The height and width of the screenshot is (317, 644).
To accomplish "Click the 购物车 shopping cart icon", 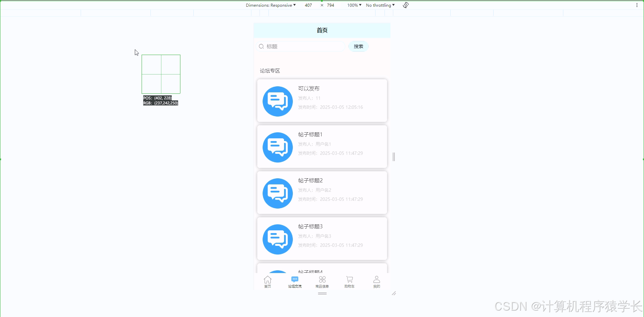I will click(x=349, y=279).
